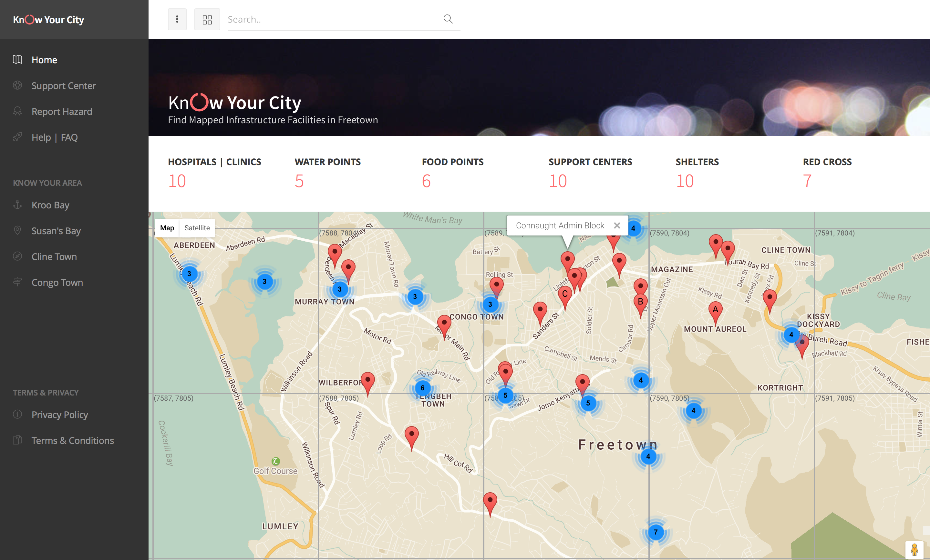
Task: Type in the Search field
Action: click(x=332, y=20)
